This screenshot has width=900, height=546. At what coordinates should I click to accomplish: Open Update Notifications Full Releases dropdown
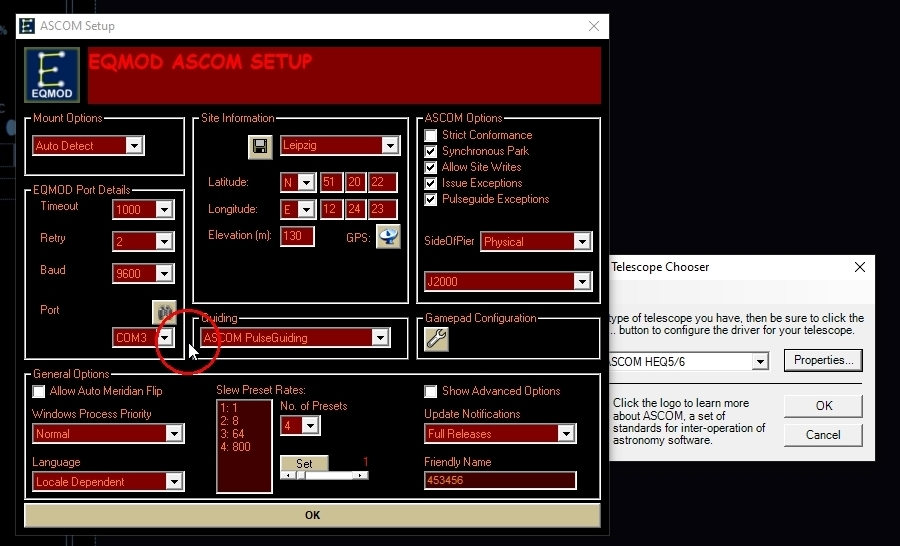point(566,433)
